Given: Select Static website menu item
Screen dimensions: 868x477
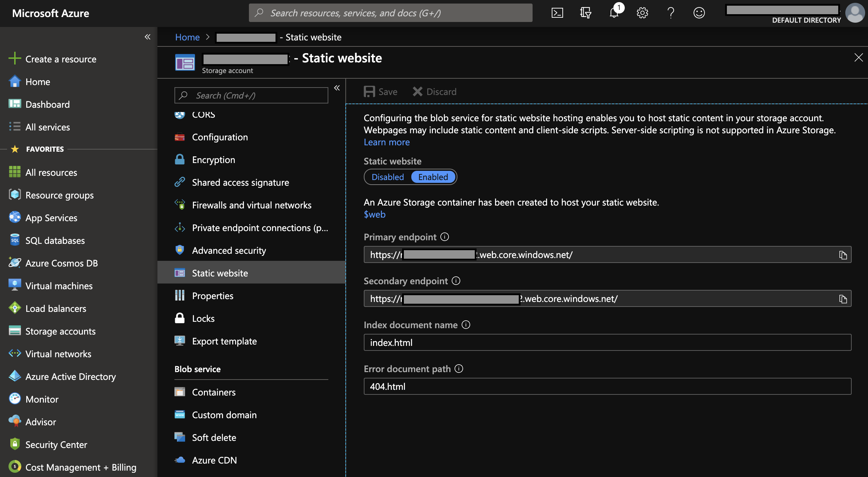Looking at the screenshot, I should [251, 273].
